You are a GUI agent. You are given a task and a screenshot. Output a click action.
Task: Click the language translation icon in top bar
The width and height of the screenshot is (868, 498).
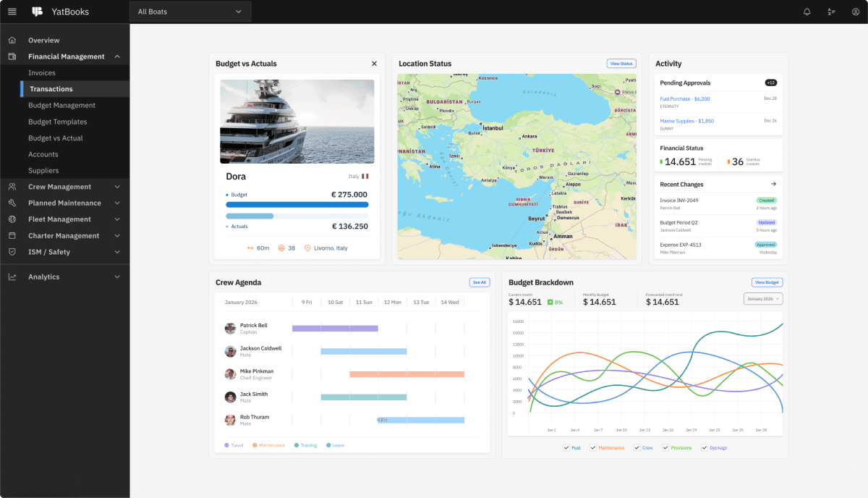[x=830, y=12]
